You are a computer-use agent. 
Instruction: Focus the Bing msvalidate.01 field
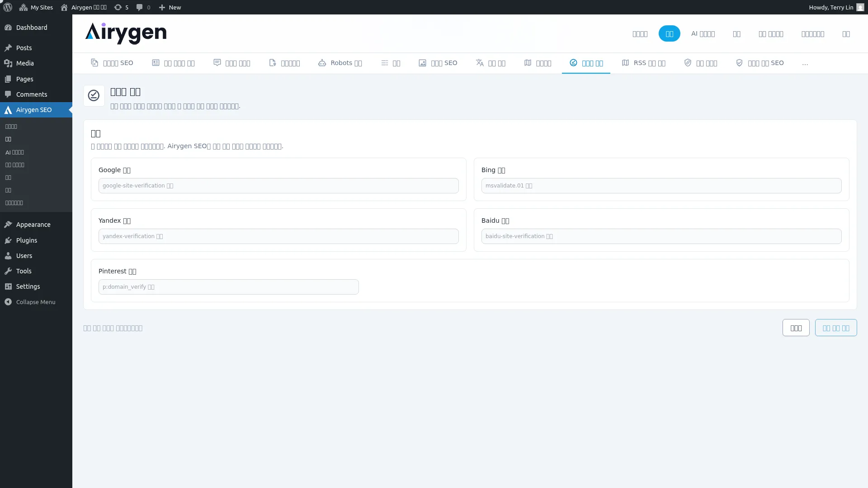tap(661, 186)
